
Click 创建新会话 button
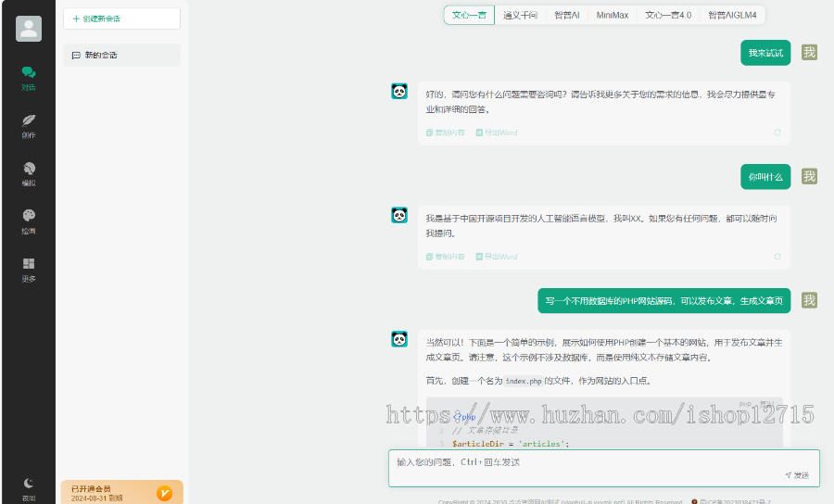(121, 19)
